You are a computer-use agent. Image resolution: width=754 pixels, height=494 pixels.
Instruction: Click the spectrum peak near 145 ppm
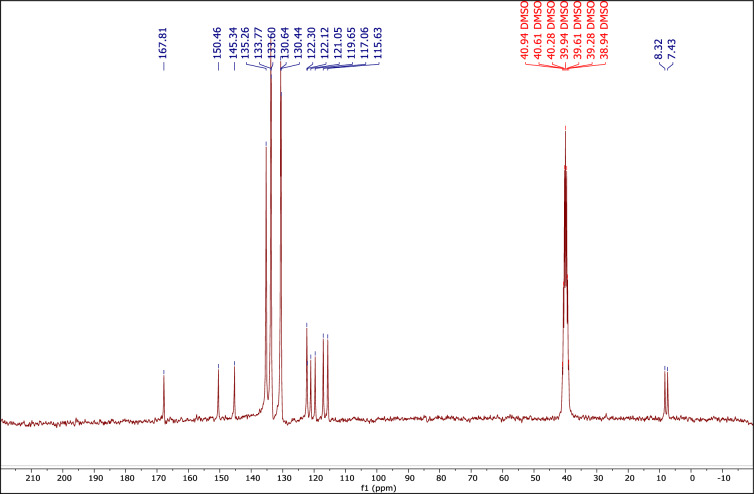[x=234, y=365]
